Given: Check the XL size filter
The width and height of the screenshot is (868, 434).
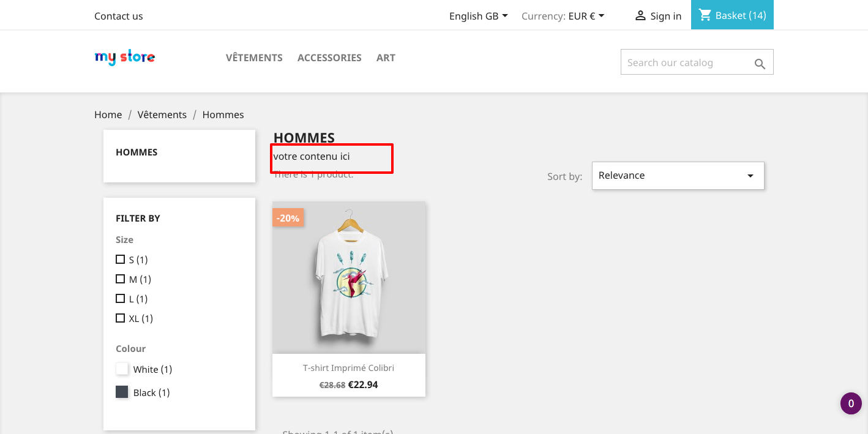Looking at the screenshot, I should (x=120, y=318).
